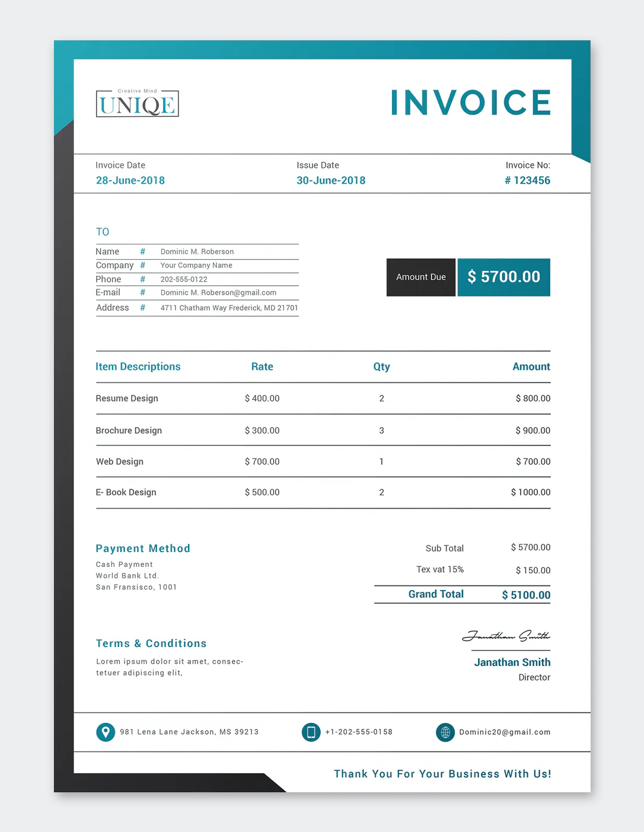Click the UNIQE Creative Mind logo
644x832 pixels.
pyautogui.click(x=138, y=103)
